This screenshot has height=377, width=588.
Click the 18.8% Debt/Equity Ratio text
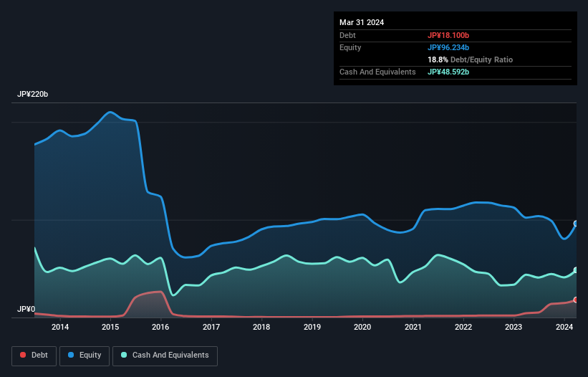(x=470, y=59)
